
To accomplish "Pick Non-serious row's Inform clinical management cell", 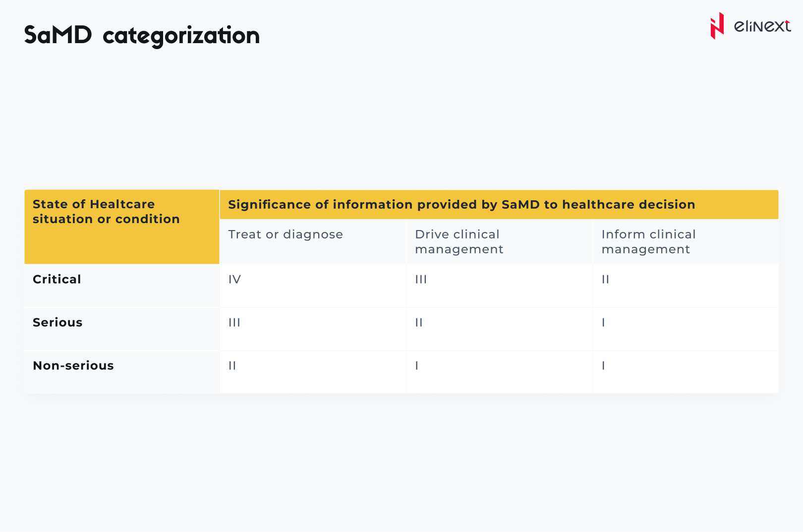I will click(603, 366).
